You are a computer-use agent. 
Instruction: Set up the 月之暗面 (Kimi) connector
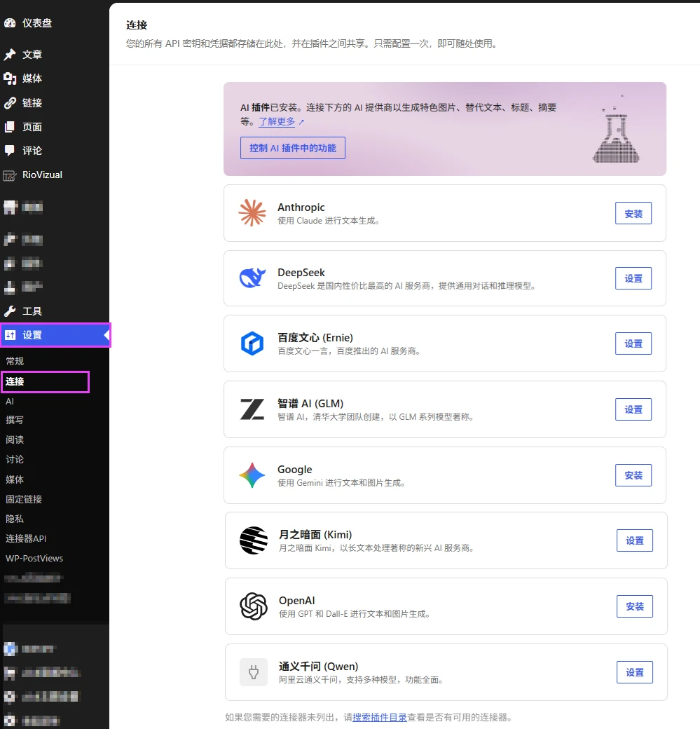pos(634,540)
